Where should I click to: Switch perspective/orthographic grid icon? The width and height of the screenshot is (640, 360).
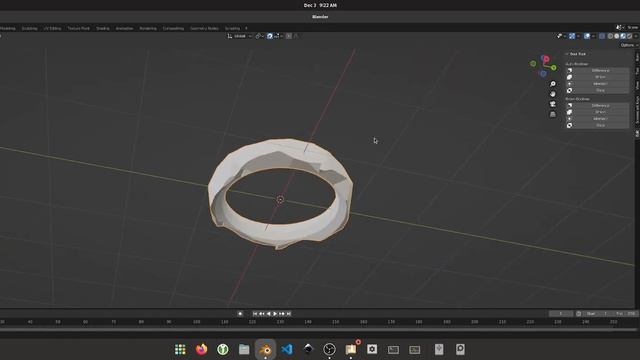[553, 115]
